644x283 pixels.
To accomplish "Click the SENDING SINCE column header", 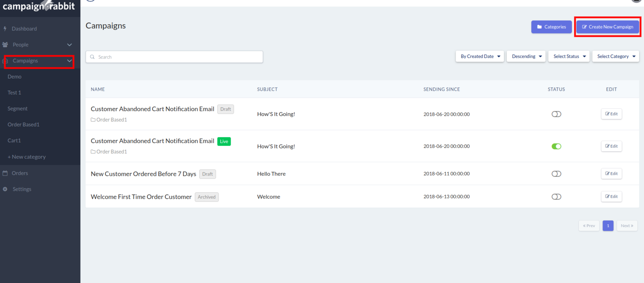I will [x=442, y=89].
